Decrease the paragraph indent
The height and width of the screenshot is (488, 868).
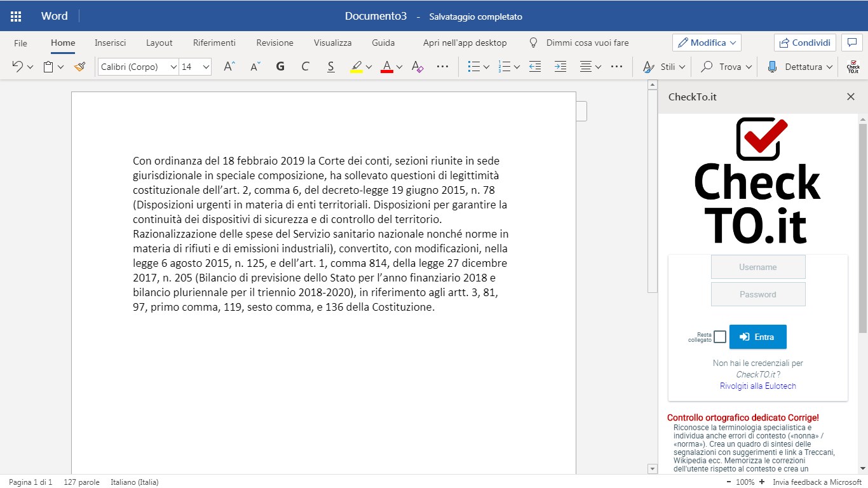[535, 67]
